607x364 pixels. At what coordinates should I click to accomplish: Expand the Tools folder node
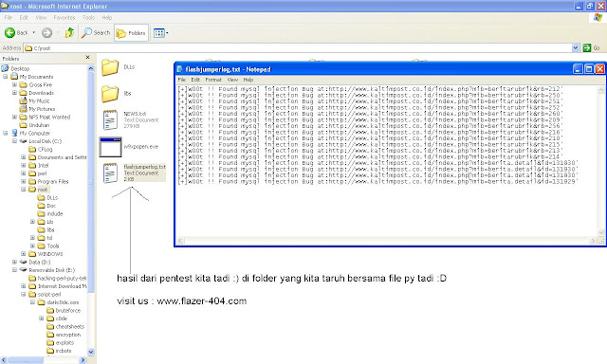pos(33,246)
